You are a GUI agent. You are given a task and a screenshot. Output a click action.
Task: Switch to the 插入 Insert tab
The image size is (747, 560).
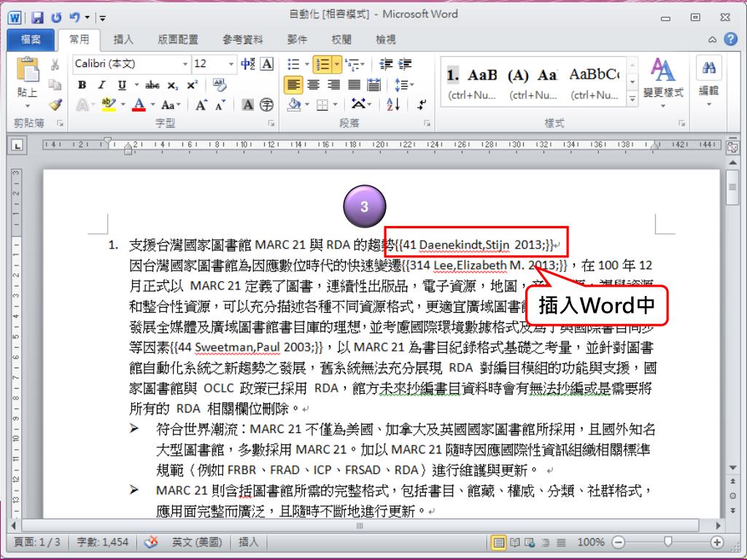pos(123,39)
